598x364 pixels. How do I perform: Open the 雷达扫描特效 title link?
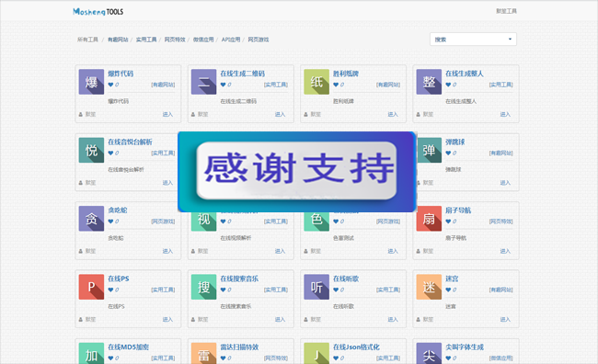click(x=239, y=347)
